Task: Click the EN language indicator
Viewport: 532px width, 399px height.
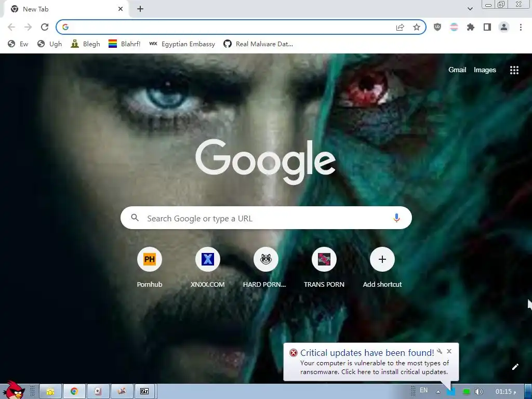Action: (423, 390)
